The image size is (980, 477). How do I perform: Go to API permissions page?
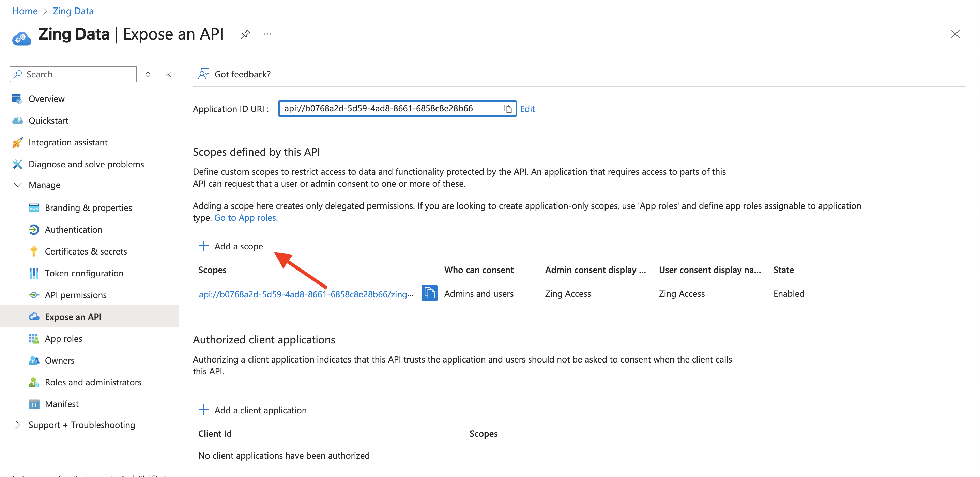pyautogui.click(x=75, y=295)
